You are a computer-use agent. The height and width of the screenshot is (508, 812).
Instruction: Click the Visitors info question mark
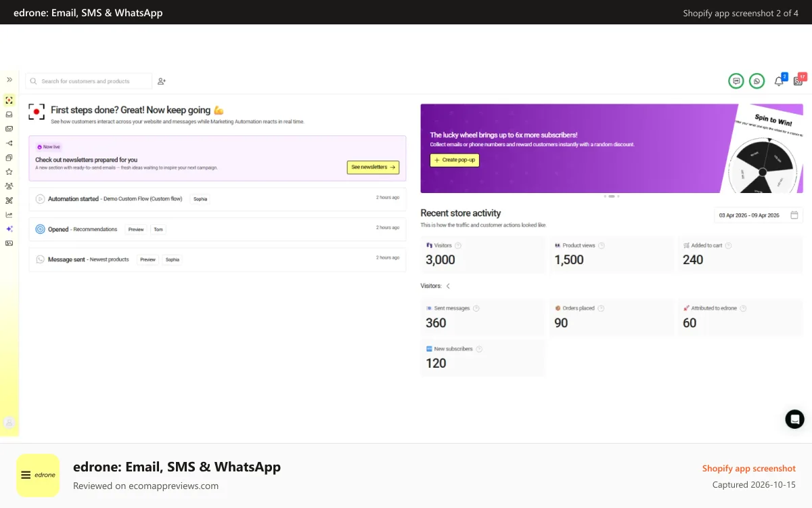click(458, 246)
